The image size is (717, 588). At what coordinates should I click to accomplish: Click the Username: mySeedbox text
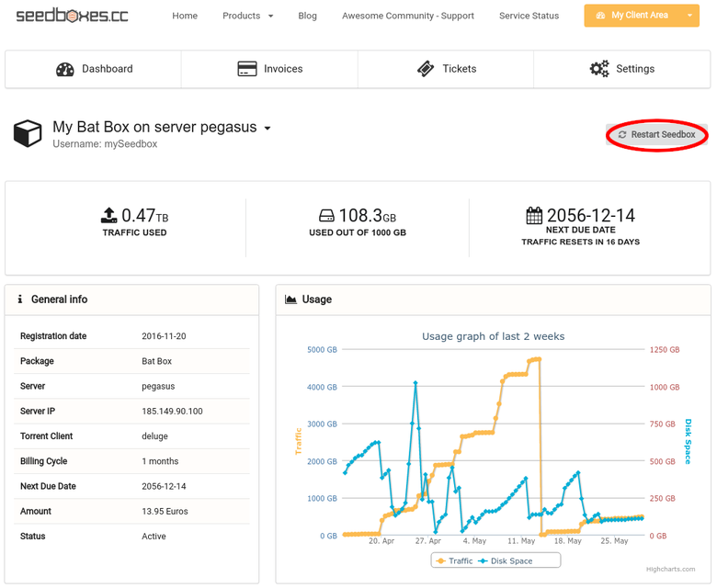[105, 144]
